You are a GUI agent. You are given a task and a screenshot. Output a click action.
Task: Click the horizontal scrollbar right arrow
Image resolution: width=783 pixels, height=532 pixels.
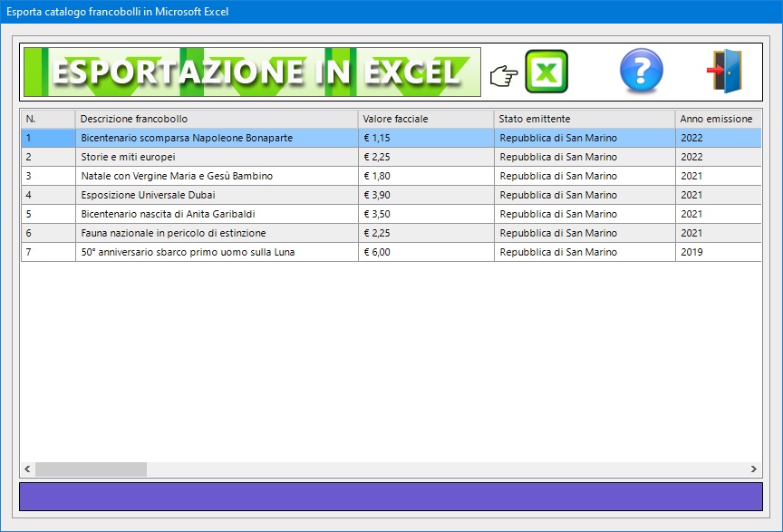(753, 469)
